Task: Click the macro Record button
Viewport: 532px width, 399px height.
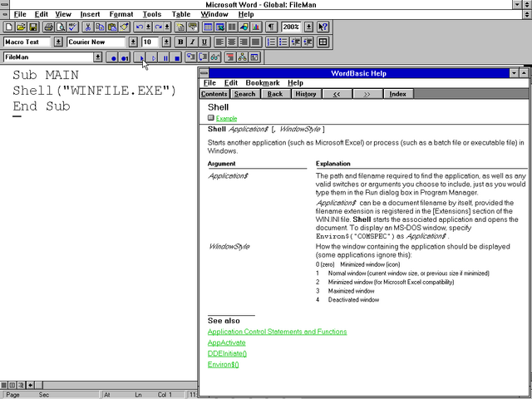Action: [x=113, y=57]
